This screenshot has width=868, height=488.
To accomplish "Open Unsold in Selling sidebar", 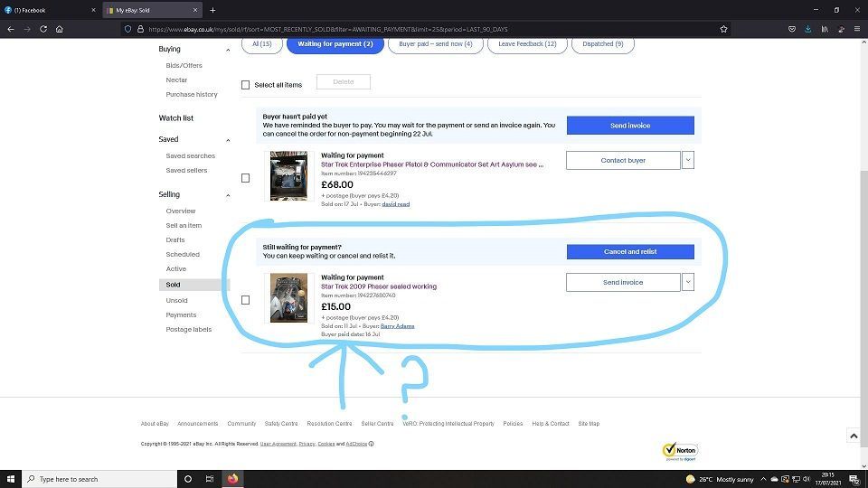I will [x=176, y=300].
